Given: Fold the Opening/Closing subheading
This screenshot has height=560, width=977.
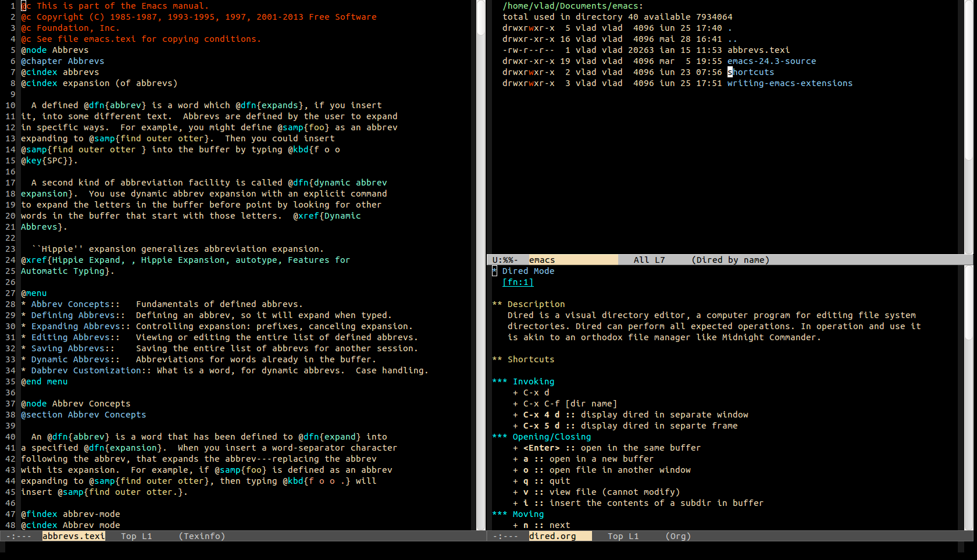Looking at the screenshot, I should click(541, 437).
